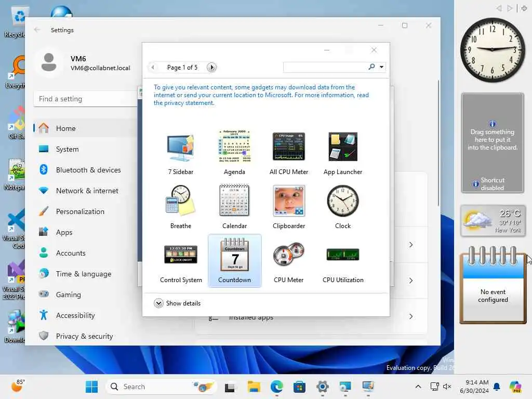Viewport: 532px width, 399px height.
Task: Open the New York weather gadget
Action: point(493,221)
